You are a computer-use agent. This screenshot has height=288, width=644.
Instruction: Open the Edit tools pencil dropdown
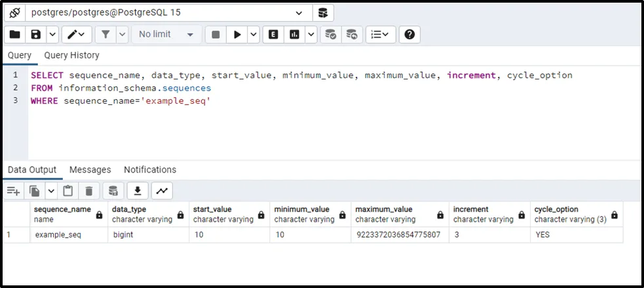coord(77,35)
